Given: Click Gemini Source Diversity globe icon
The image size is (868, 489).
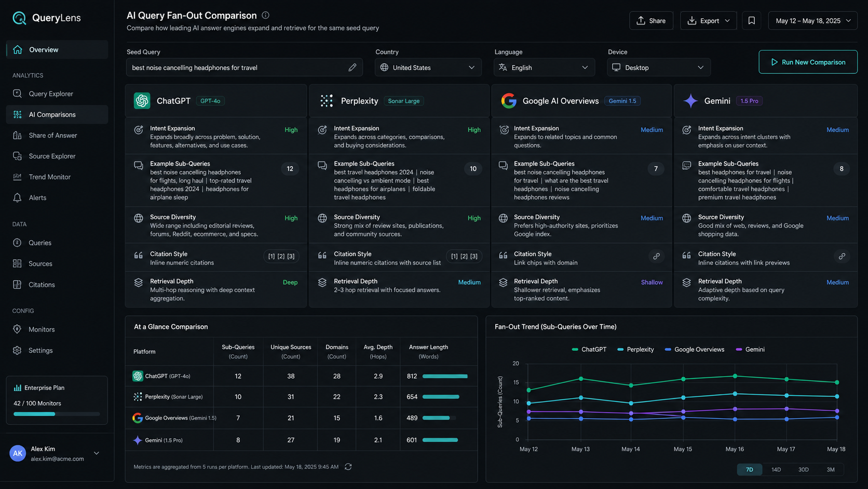Looking at the screenshot, I should click(687, 218).
